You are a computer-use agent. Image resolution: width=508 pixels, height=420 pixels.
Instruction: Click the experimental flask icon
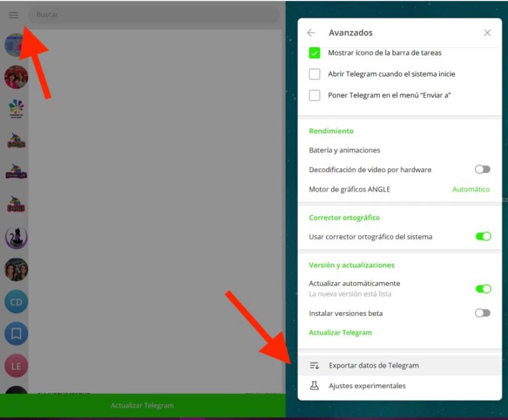pos(314,386)
